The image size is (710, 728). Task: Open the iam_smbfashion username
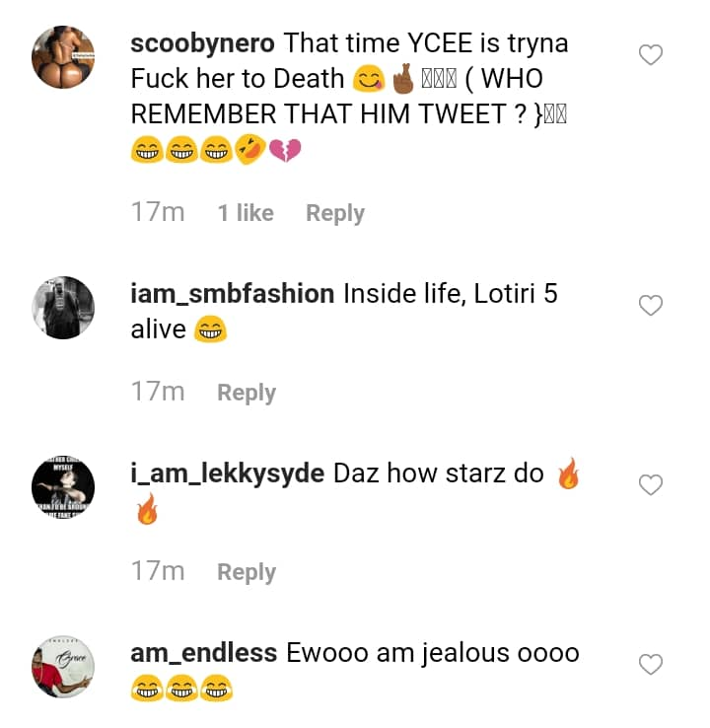(x=232, y=294)
